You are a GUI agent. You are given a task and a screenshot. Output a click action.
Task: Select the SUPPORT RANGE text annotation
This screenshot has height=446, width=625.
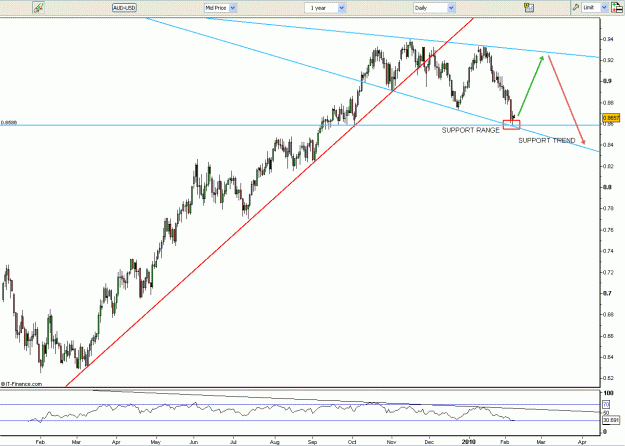click(470, 130)
